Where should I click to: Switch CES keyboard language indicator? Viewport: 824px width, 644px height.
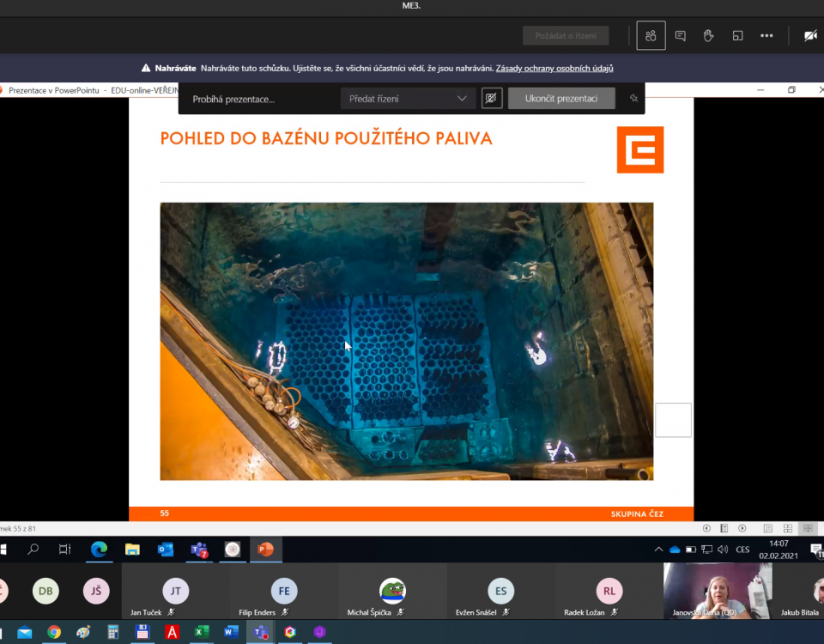[742, 550]
